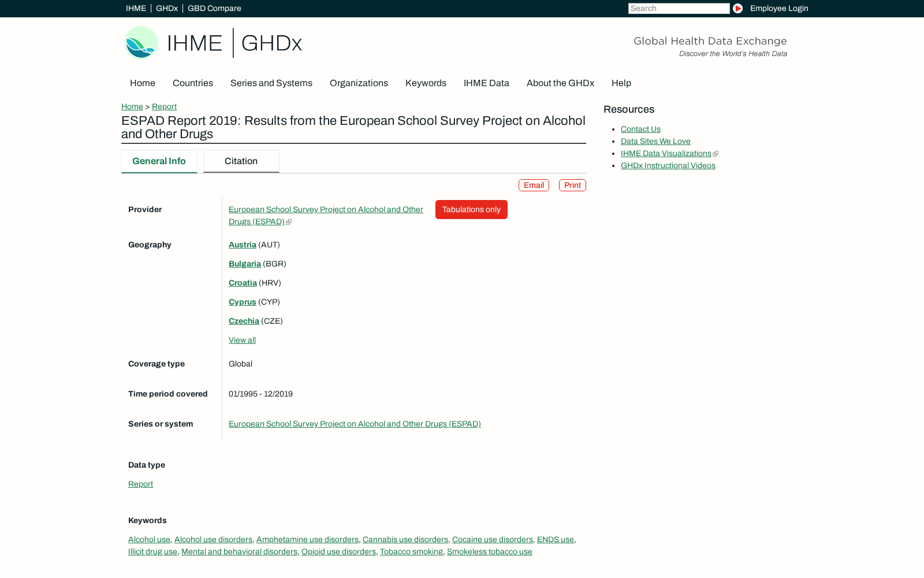This screenshot has height=578, width=924.
Task: Open the Smokeless tobacco use keyword
Action: pos(490,552)
